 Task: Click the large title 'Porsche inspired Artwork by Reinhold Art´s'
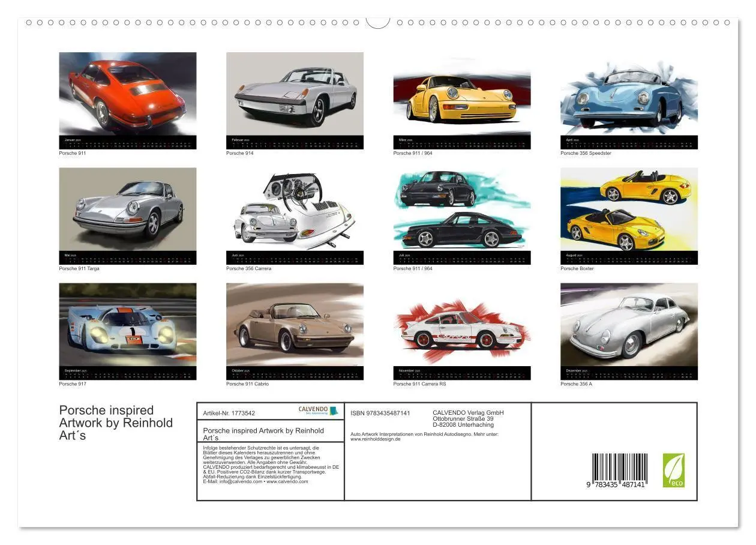click(x=116, y=423)
